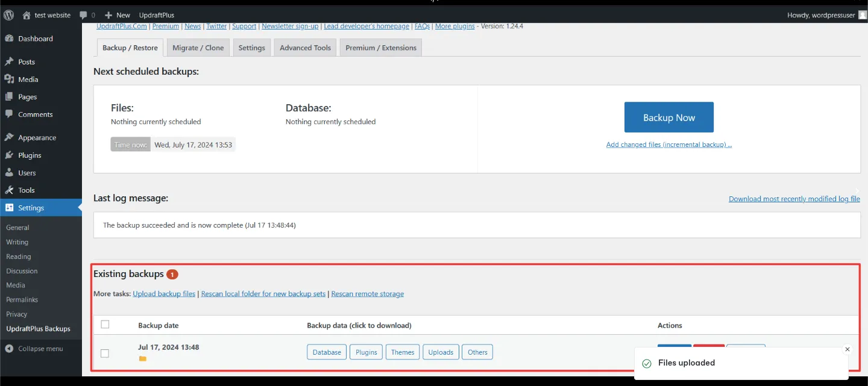Rescan local folder for new backup sets

[x=263, y=294]
